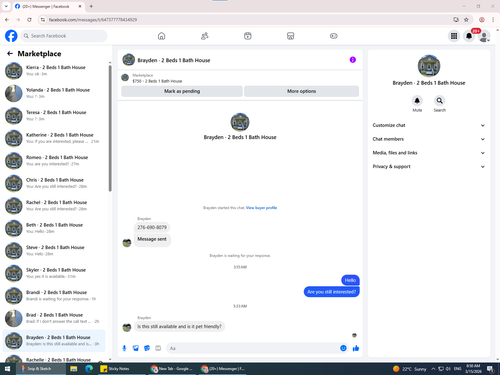This screenshot has height=375, width=500.
Task: Open the apps grid menu icon
Action: pyautogui.click(x=454, y=36)
